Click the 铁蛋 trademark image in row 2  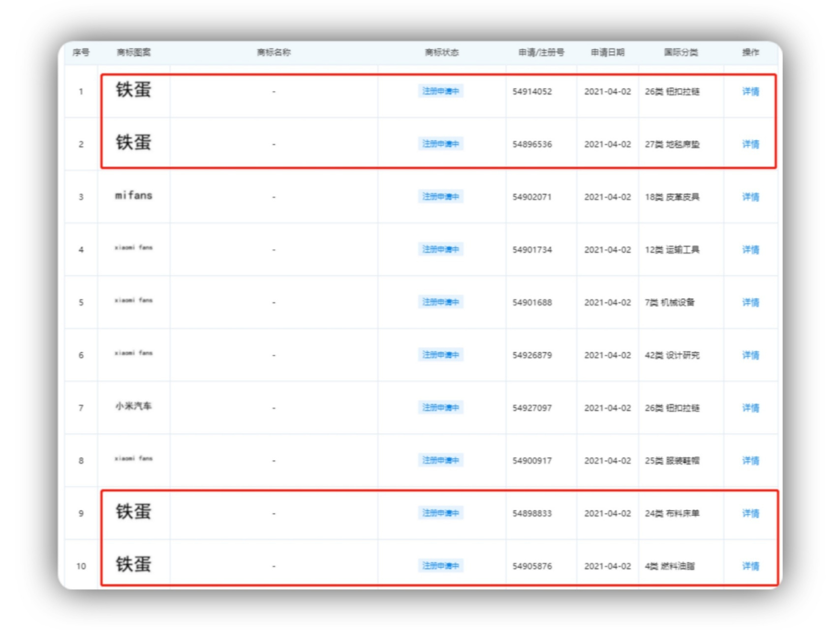pos(133,142)
